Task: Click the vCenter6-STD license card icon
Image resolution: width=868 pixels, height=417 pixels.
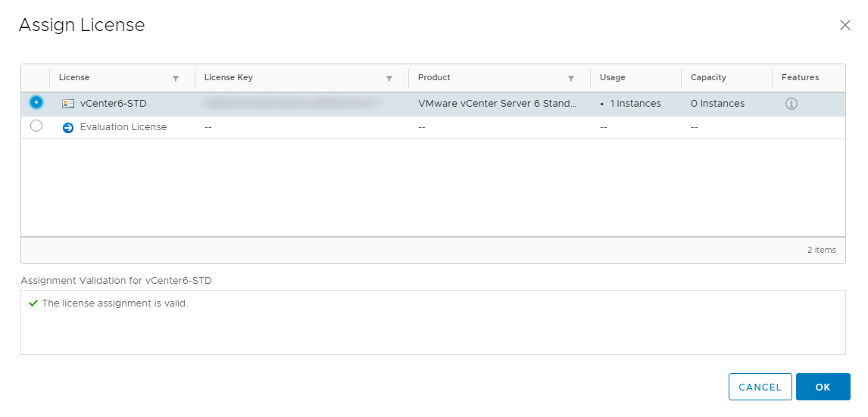Action: [x=68, y=104]
